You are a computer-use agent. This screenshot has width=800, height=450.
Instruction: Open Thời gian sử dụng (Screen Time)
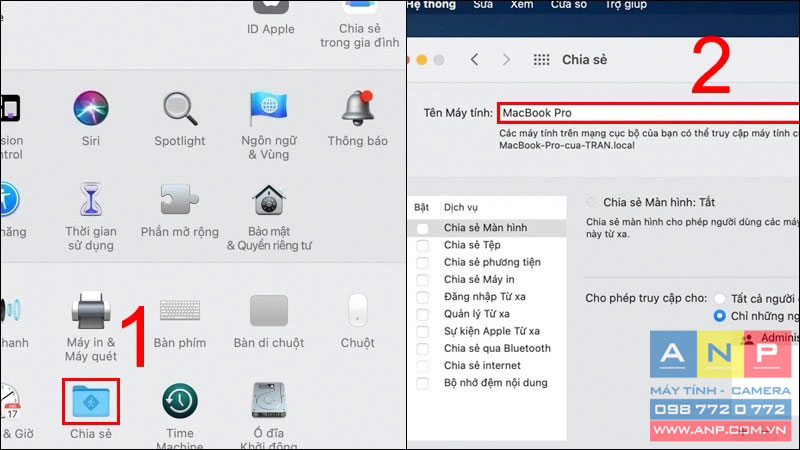[91, 199]
